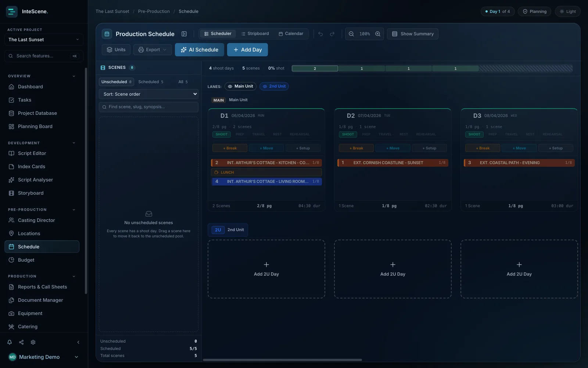Click the AI Schedule button

tap(200, 50)
